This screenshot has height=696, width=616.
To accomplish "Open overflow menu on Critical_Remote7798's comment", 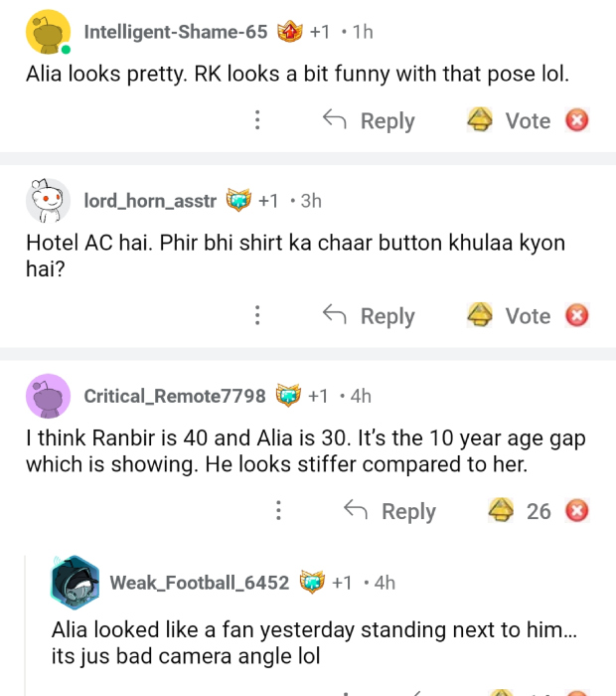I will click(278, 511).
